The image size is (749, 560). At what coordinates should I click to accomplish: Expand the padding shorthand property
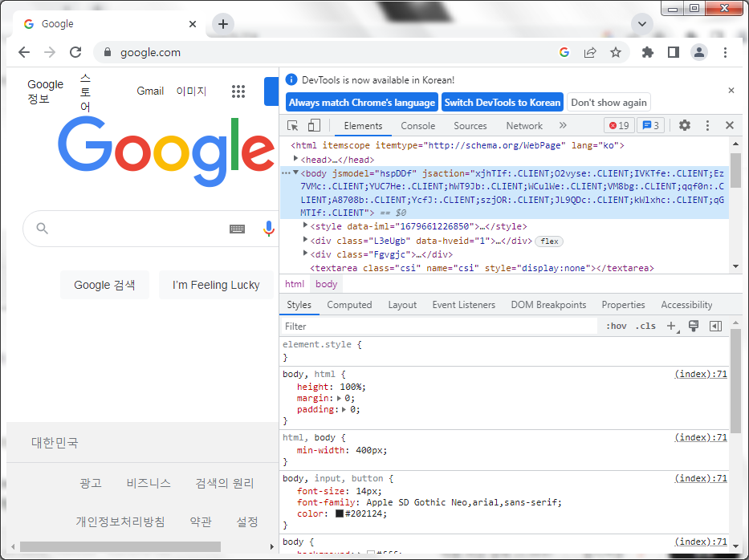(344, 409)
